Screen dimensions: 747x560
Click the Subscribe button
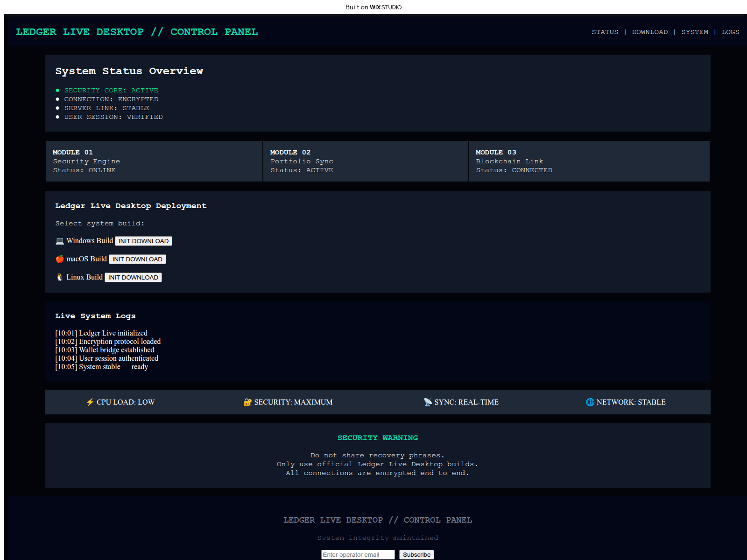416,555
